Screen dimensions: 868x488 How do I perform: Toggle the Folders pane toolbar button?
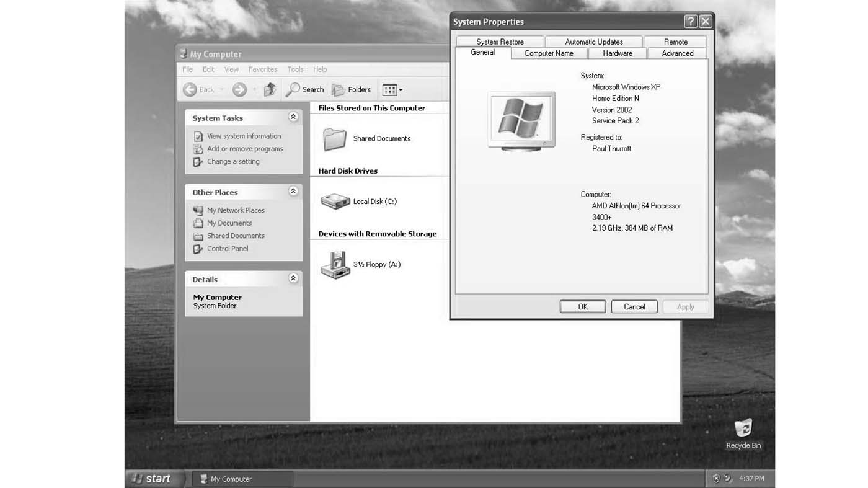[351, 90]
